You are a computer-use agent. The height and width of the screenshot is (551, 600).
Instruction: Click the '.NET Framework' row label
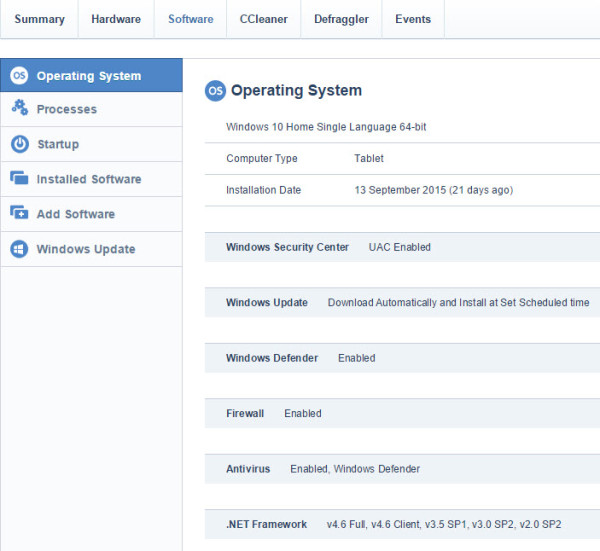266,524
